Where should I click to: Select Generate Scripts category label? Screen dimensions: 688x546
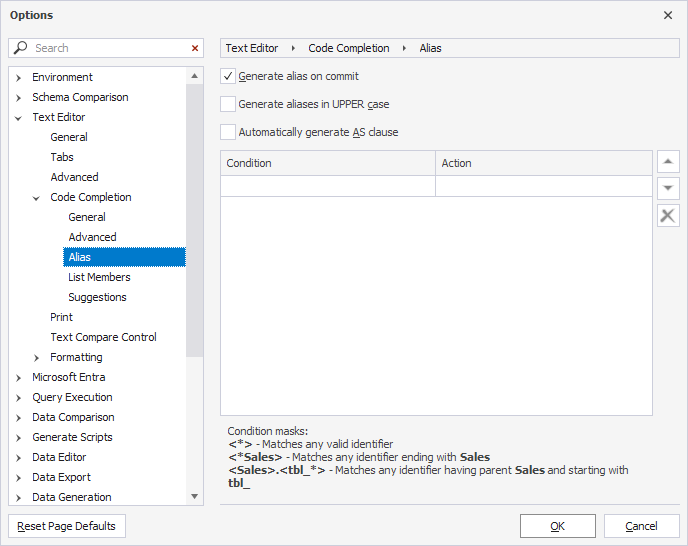[x=72, y=437]
